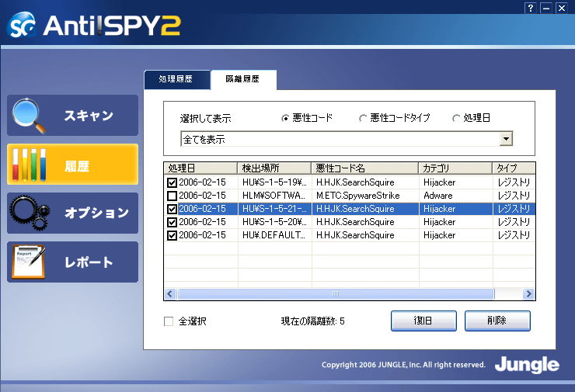The width and height of the screenshot is (575, 392).
Task: Sort by the タイプ column header
Action: pyautogui.click(x=514, y=168)
